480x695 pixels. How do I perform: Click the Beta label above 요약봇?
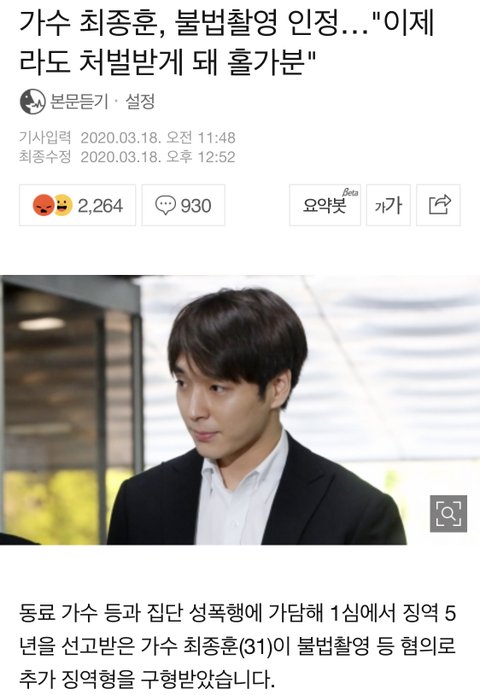pos(350,193)
